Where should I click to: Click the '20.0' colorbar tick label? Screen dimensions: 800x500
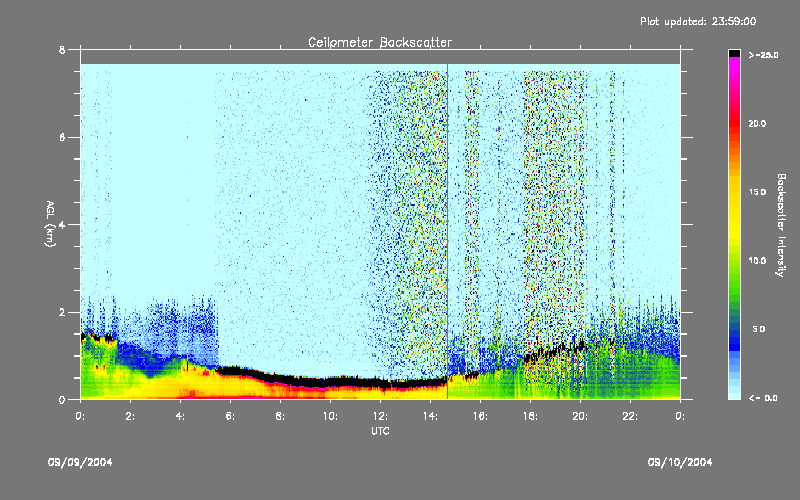click(x=757, y=124)
